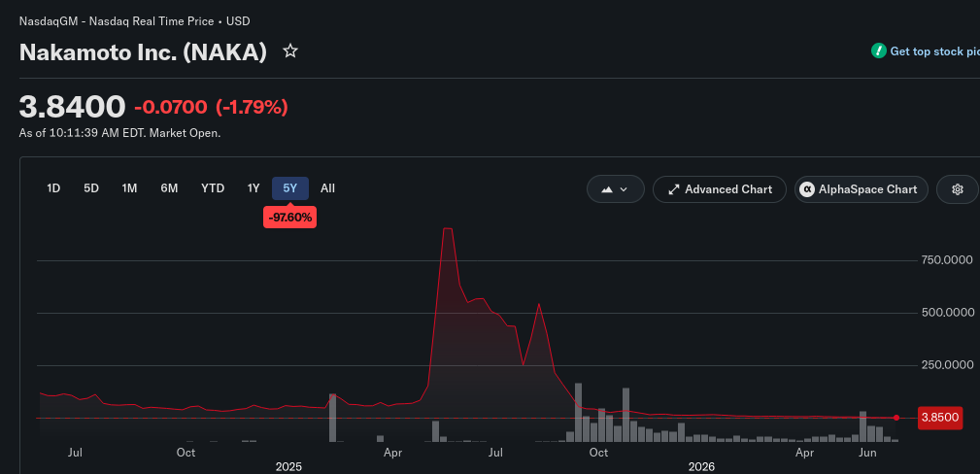This screenshot has width=980, height=474.
Task: Choose the 1Y chart range
Action: pos(253,188)
